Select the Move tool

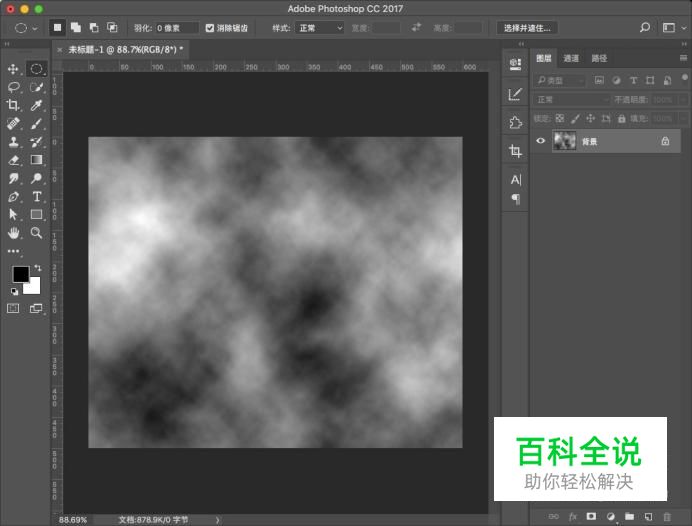13,69
